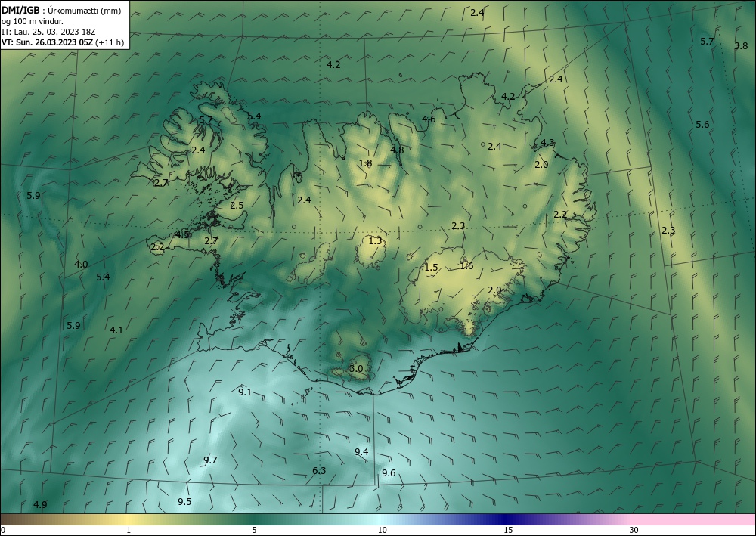Click the offshore value 6.3

319,470
